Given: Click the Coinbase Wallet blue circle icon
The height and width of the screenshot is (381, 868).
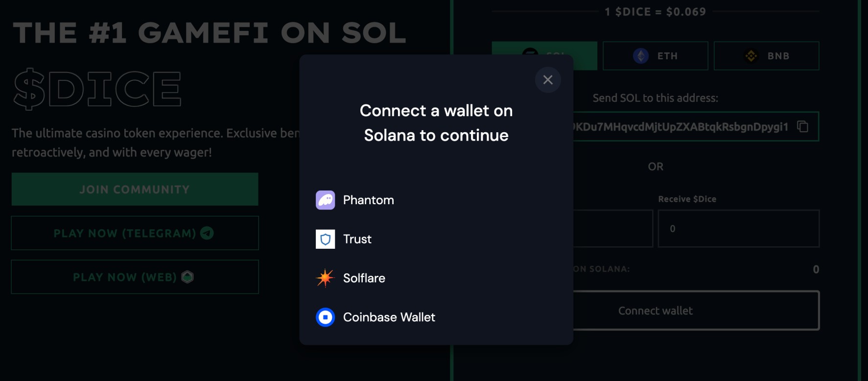Looking at the screenshot, I should (x=325, y=317).
